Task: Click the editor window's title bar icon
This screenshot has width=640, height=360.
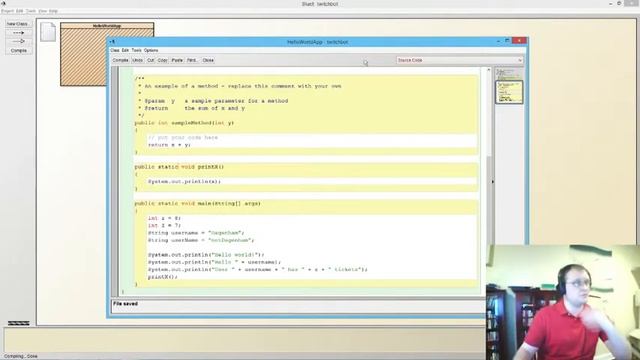Action: pyautogui.click(x=112, y=42)
